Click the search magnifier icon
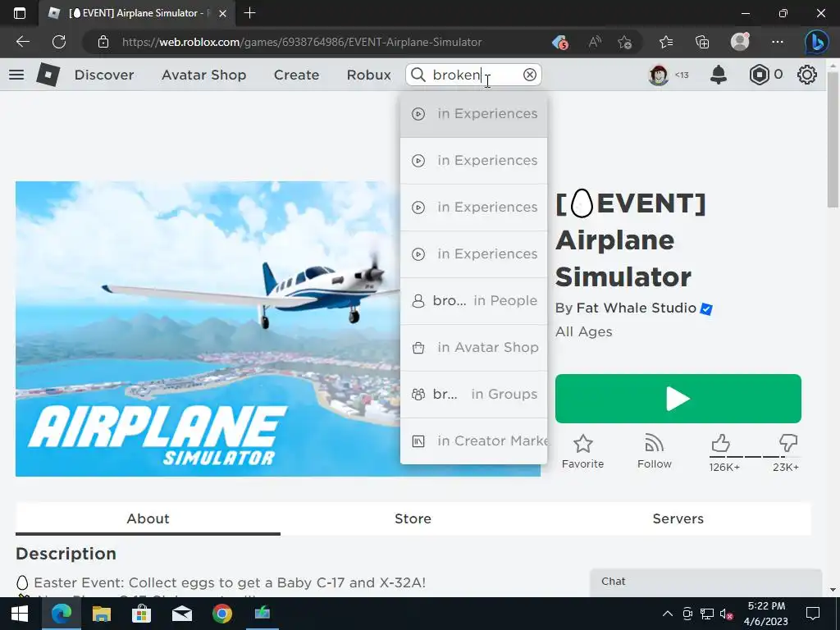Viewport: 840px width, 630px height. coord(418,75)
